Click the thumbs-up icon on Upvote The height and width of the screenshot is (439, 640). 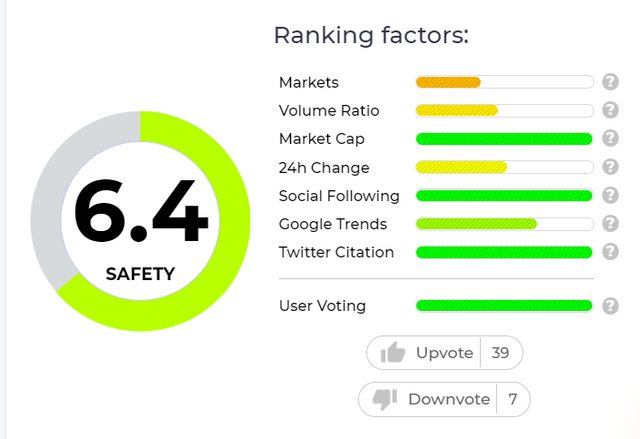click(x=392, y=353)
